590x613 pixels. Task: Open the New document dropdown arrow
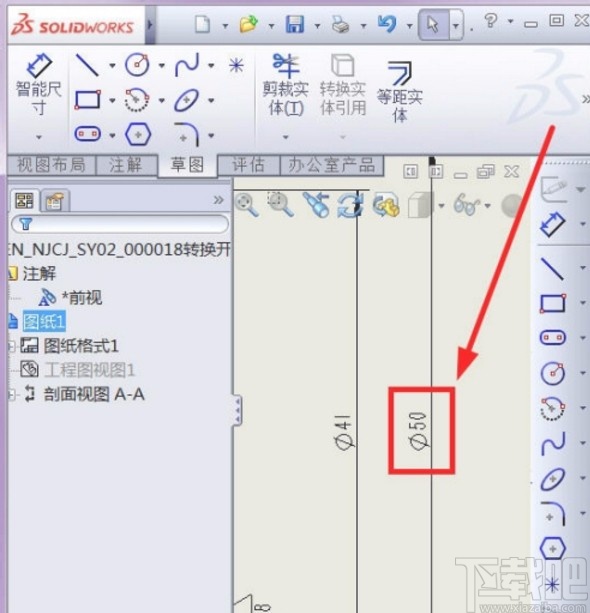(x=225, y=26)
